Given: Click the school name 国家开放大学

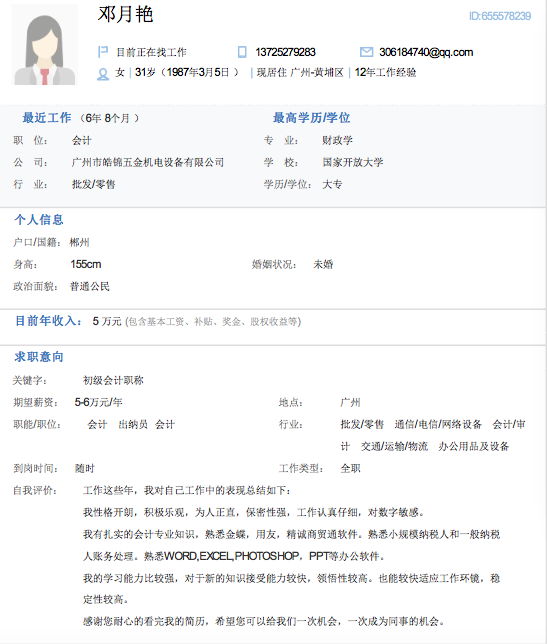Looking at the screenshot, I should 353,162.
